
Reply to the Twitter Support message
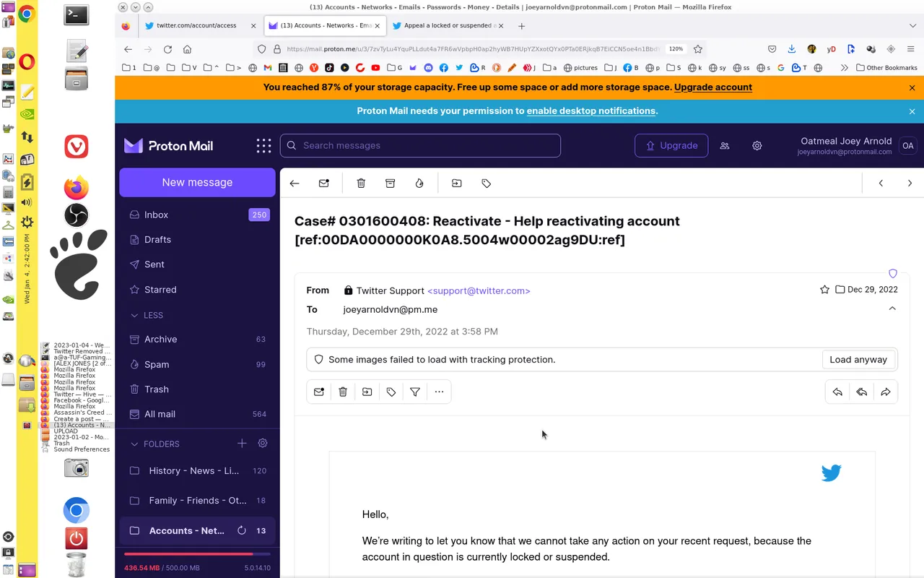(x=837, y=392)
